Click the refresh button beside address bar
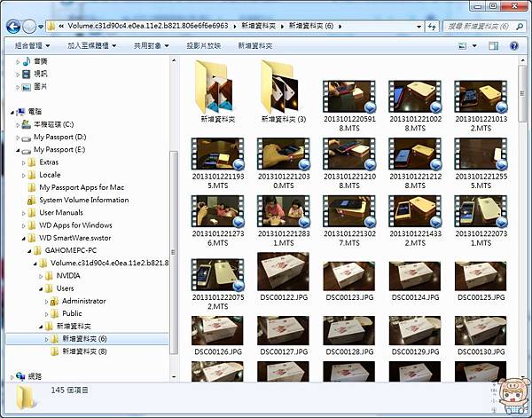 [432, 26]
